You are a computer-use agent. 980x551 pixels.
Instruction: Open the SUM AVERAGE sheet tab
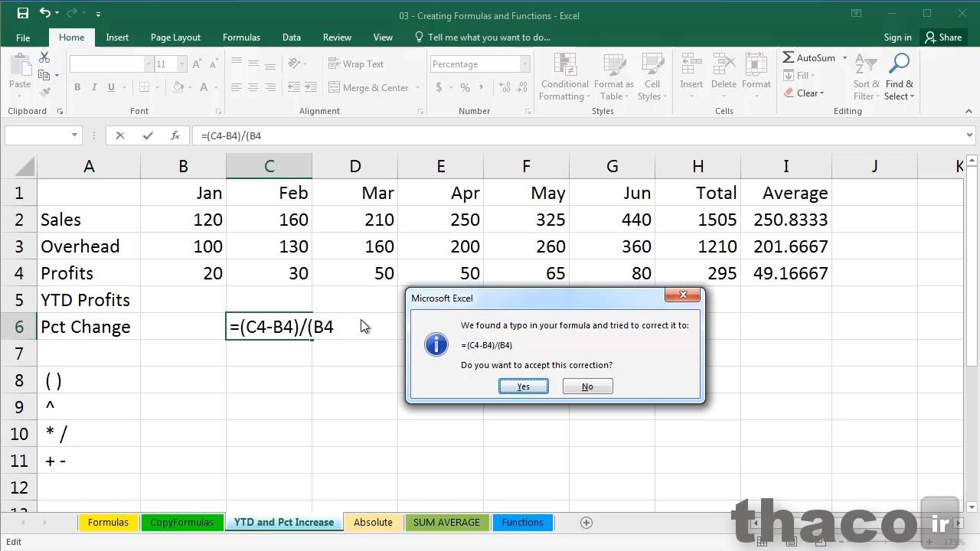pyautogui.click(x=446, y=523)
